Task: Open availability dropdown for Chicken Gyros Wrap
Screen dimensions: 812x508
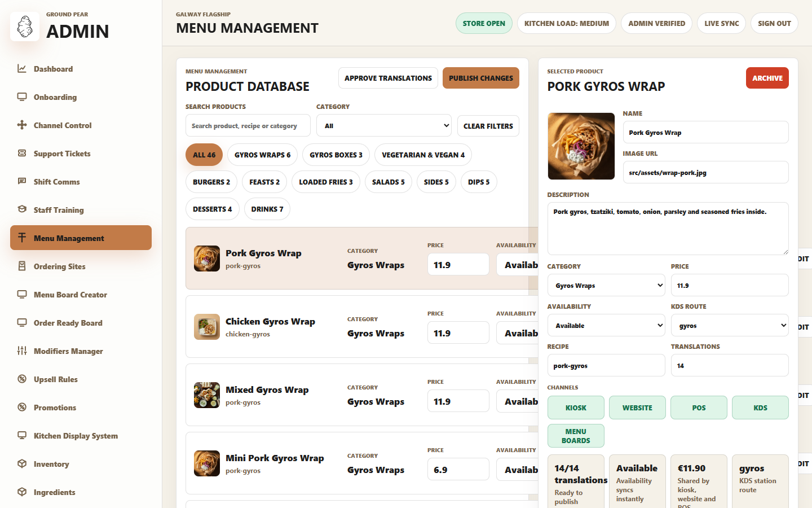Action: [x=517, y=333]
